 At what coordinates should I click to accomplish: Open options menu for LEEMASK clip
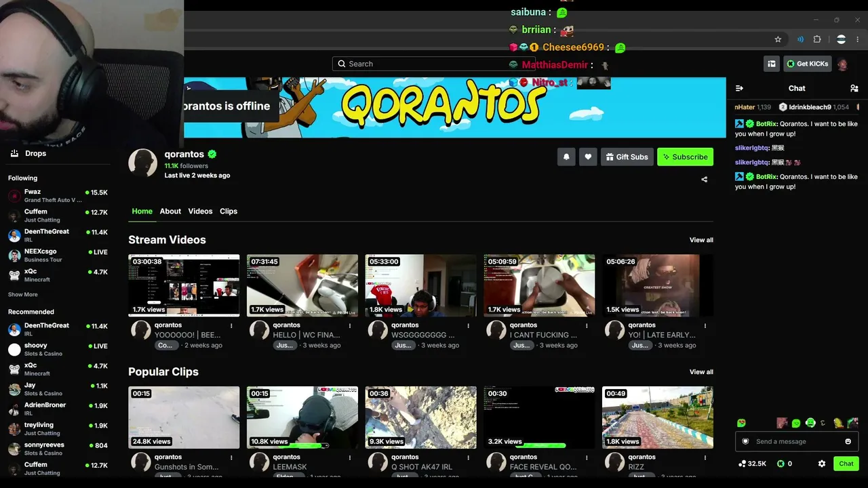coord(349,457)
